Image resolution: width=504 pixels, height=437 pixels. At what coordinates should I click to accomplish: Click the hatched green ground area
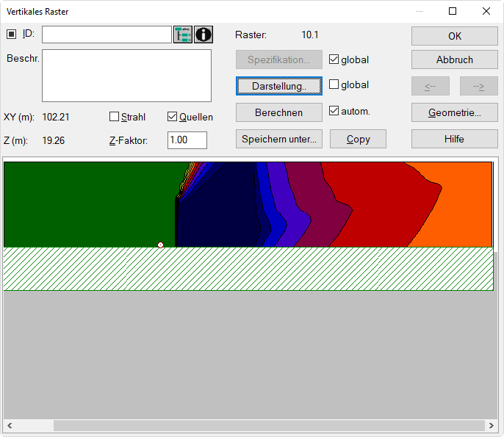(x=248, y=269)
